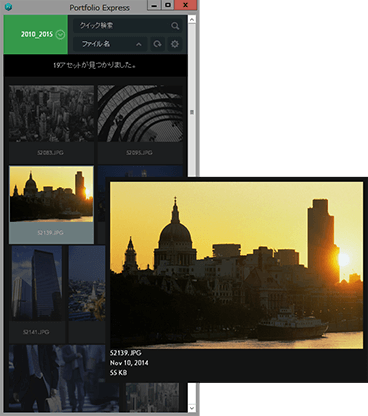Minimize the Portfolio Express window
368x416 pixels.
[x=154, y=5]
